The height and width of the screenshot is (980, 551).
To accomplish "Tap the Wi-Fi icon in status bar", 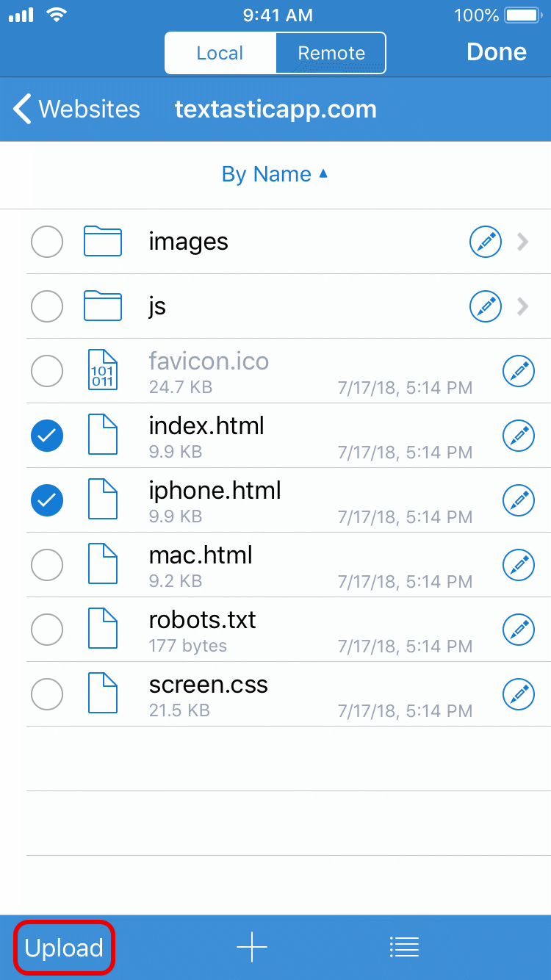I will 55,15.
